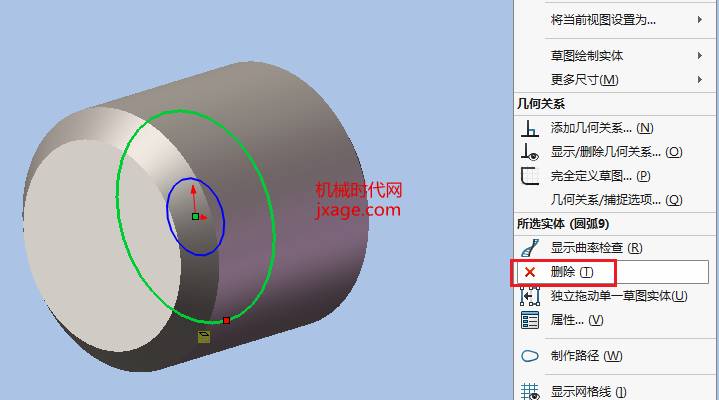
Task: Toggle 显示网格线 (I)
Action: click(588, 391)
